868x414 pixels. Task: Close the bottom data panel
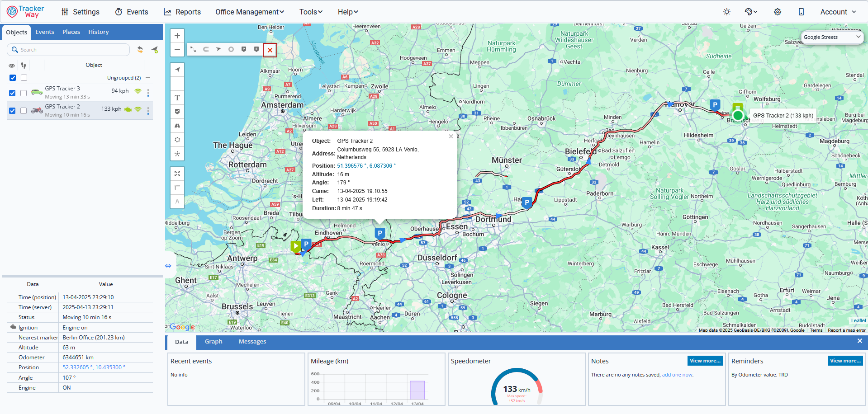[x=859, y=341]
